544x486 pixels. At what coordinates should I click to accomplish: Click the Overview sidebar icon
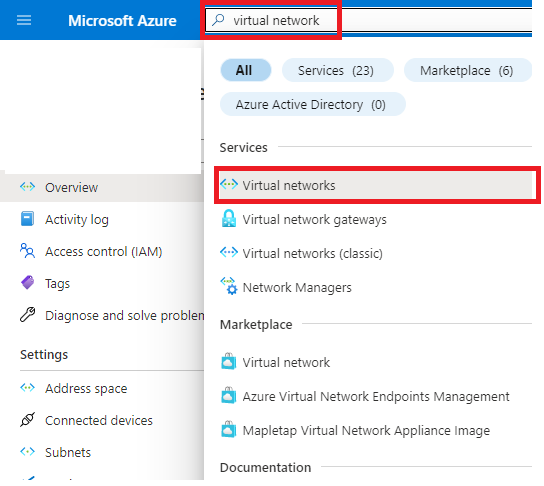[x=27, y=187]
